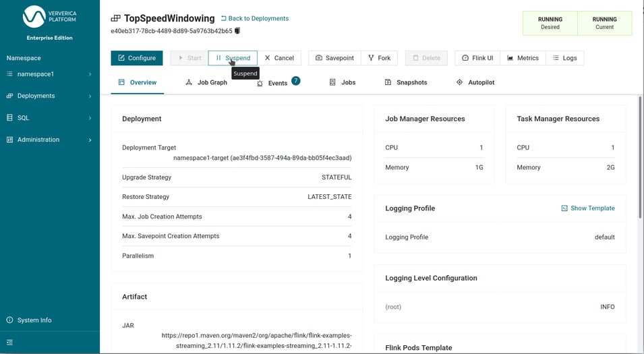Open the Snapshots tab
This screenshot has height=354, width=644.
click(x=406, y=82)
